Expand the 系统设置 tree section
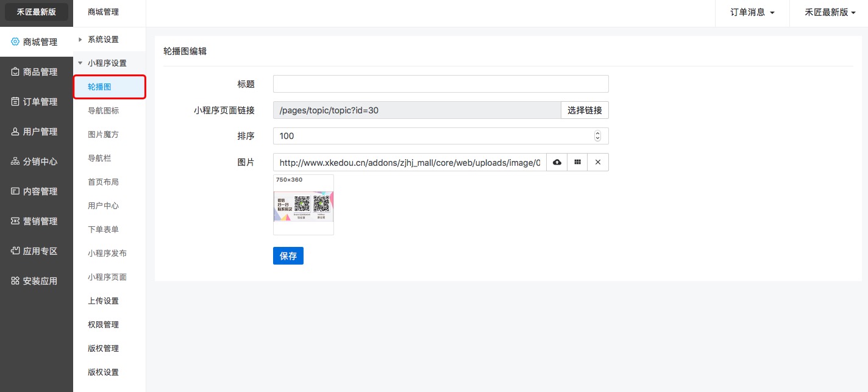 coord(80,40)
